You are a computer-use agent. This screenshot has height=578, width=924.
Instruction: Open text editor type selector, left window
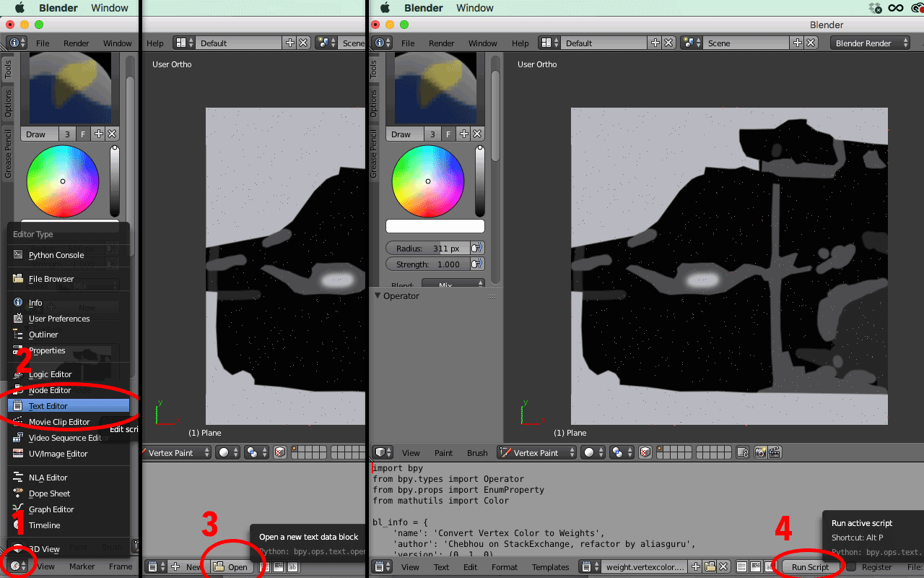156,567
